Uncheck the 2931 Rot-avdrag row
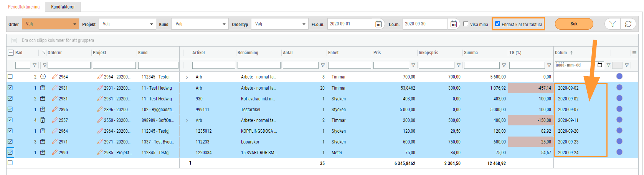 [10, 98]
